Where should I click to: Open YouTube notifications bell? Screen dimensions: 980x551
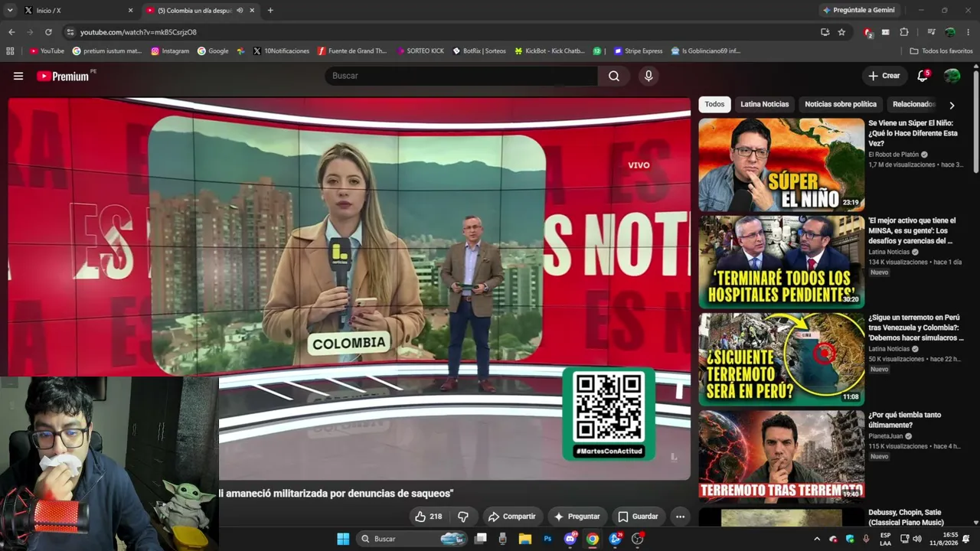pyautogui.click(x=923, y=76)
